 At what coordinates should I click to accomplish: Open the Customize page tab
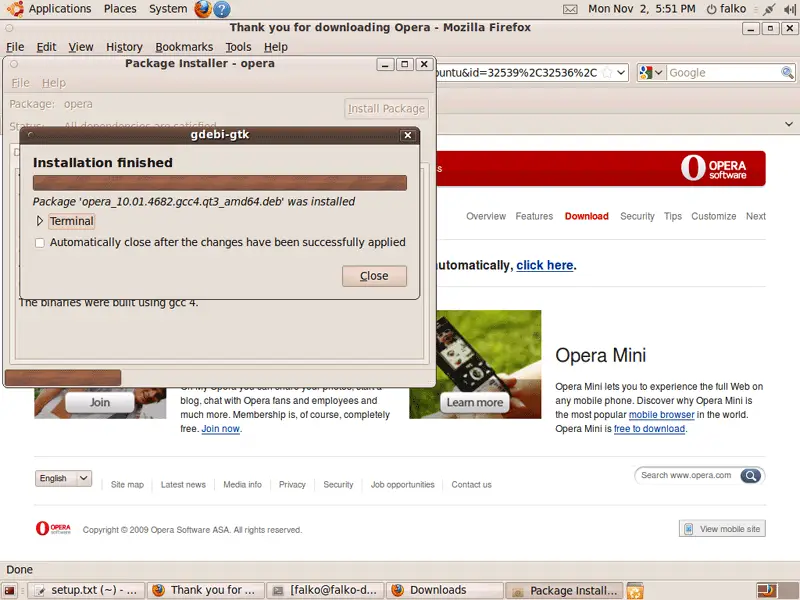(713, 216)
